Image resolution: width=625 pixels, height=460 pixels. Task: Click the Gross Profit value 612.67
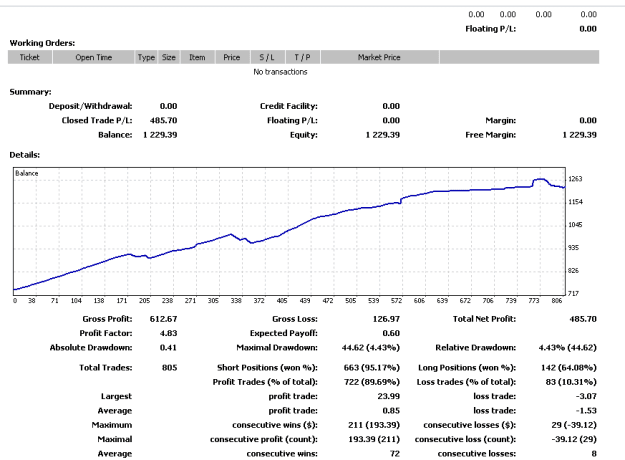(x=163, y=319)
